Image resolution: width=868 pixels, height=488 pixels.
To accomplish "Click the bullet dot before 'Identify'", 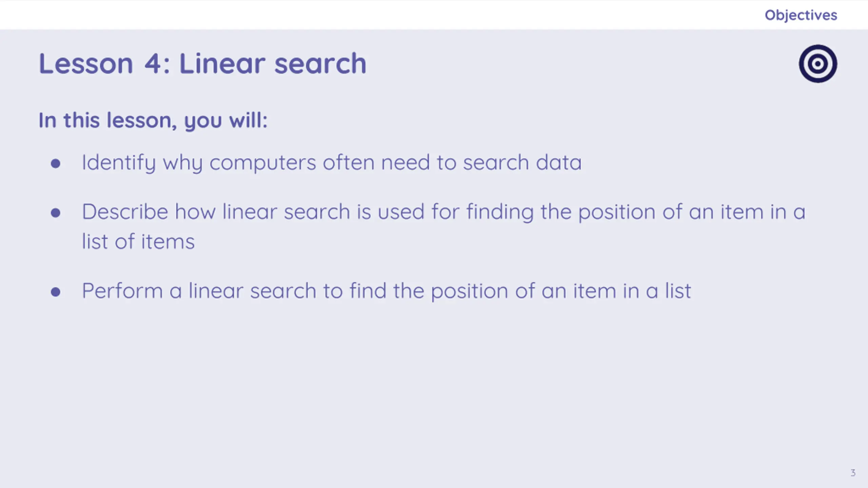I will coord(56,164).
